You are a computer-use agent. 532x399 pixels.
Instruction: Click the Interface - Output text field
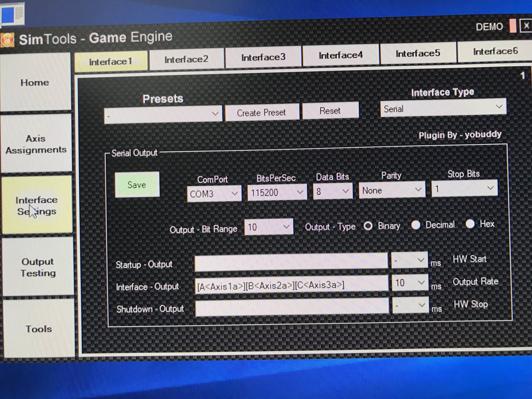pos(292,285)
